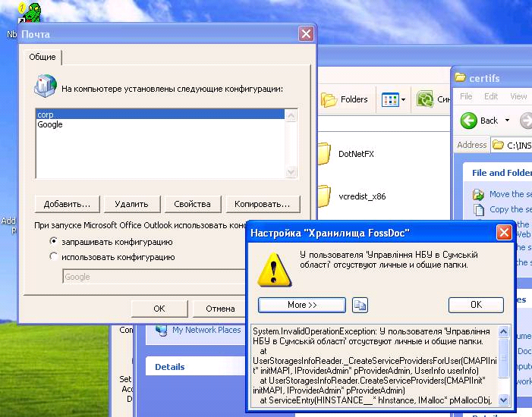
Task: Click File and Folder Tasks header
Action: [502, 173]
